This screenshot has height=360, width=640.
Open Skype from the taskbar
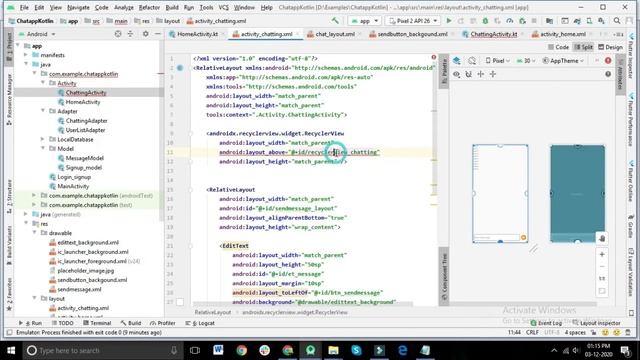(x=356, y=350)
